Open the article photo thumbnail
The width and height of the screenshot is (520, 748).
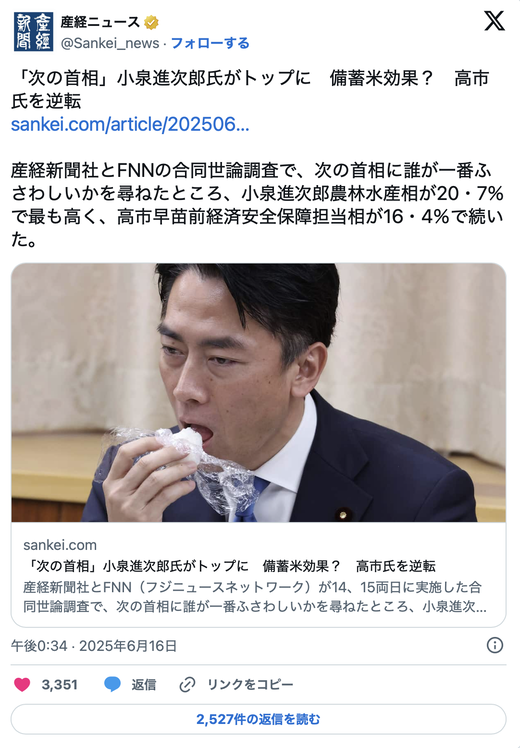pyautogui.click(x=259, y=393)
